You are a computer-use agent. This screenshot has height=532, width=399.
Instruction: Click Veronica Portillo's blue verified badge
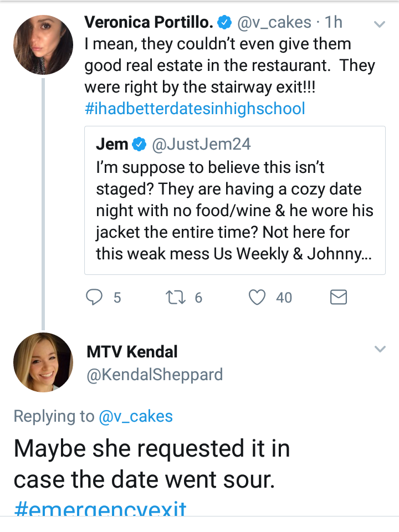click(224, 23)
